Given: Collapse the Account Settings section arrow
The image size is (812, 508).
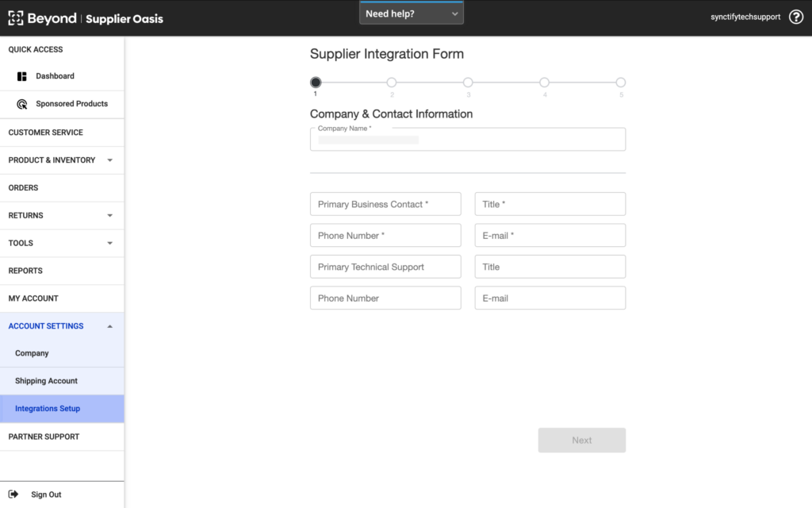Looking at the screenshot, I should click(109, 326).
